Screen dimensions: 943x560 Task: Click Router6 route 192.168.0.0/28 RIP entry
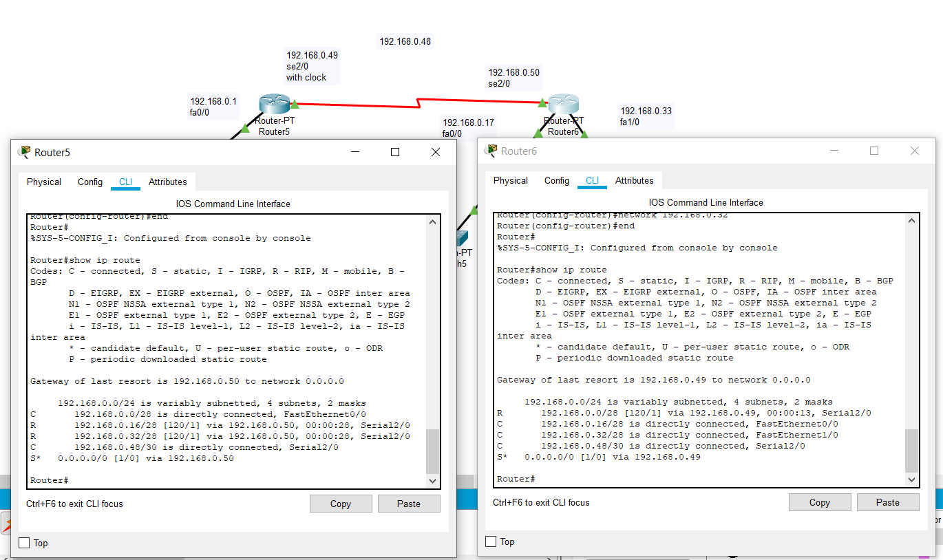point(684,413)
